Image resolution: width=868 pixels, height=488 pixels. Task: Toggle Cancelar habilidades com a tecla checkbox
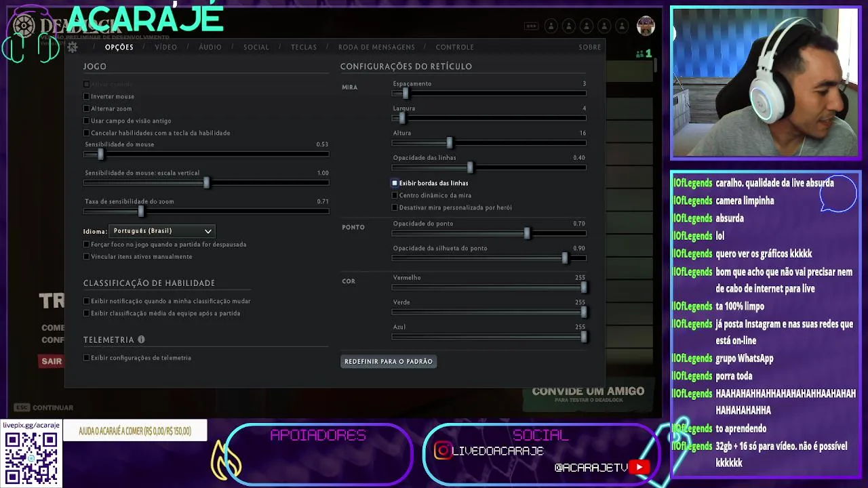point(86,133)
